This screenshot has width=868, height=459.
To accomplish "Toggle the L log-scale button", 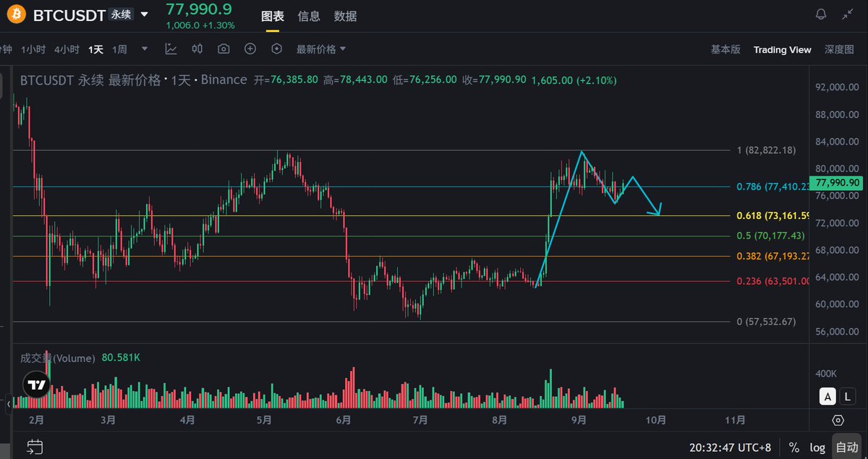I will (x=848, y=395).
